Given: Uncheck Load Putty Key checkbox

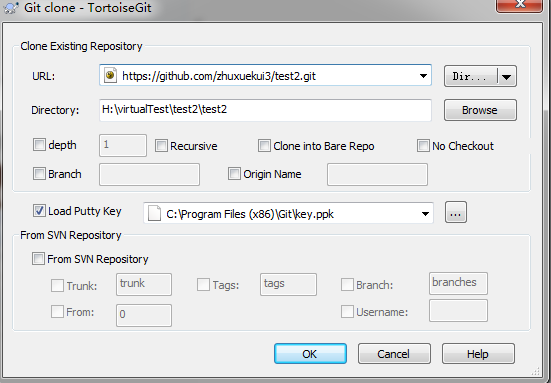Looking at the screenshot, I should point(39,210).
